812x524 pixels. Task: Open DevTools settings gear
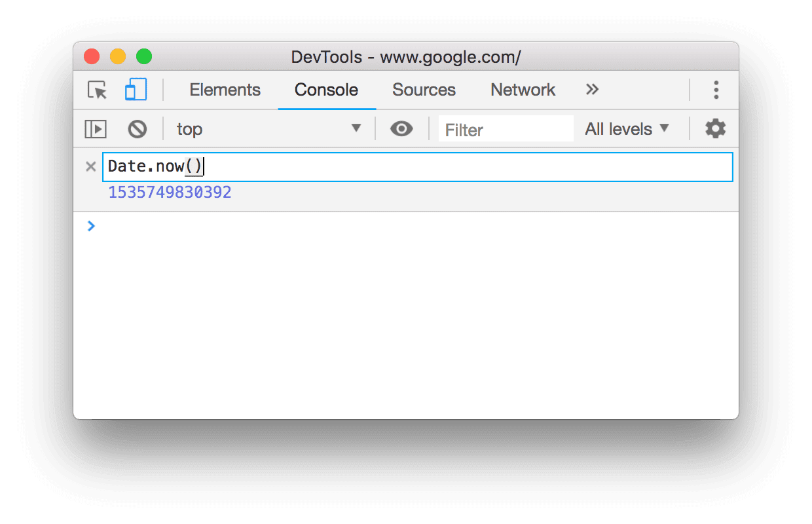[x=714, y=128]
